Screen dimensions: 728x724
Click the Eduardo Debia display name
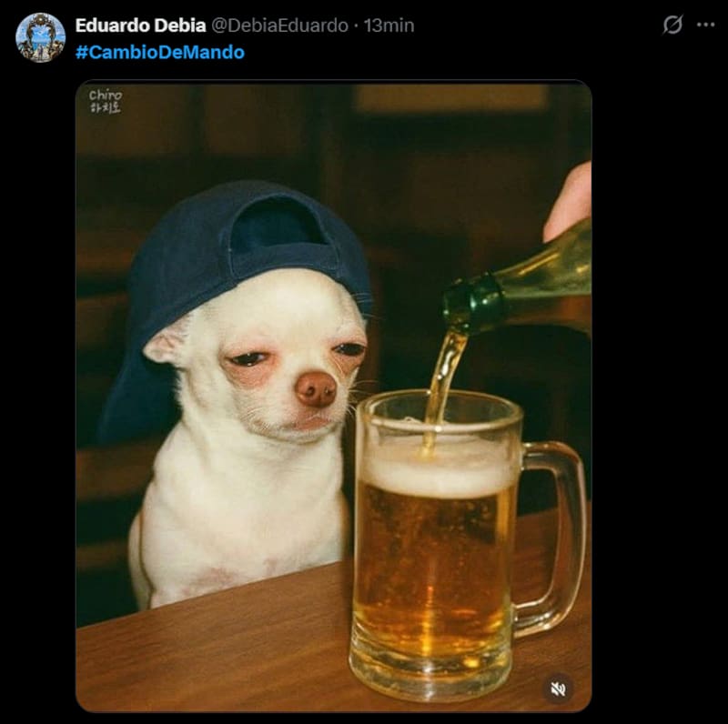point(140,25)
